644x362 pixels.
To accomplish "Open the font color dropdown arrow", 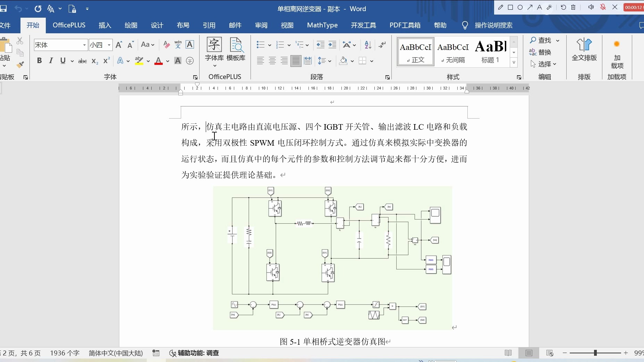I will pos(168,61).
